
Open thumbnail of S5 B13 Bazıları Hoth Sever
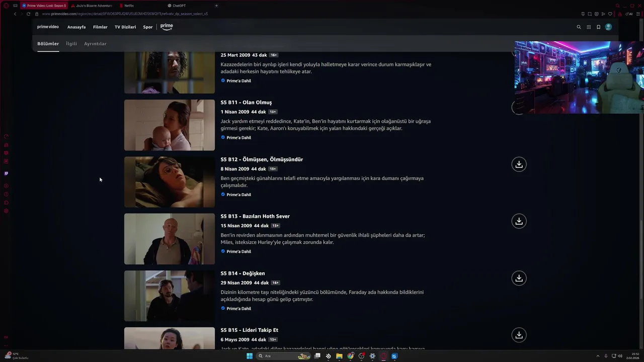click(170, 239)
